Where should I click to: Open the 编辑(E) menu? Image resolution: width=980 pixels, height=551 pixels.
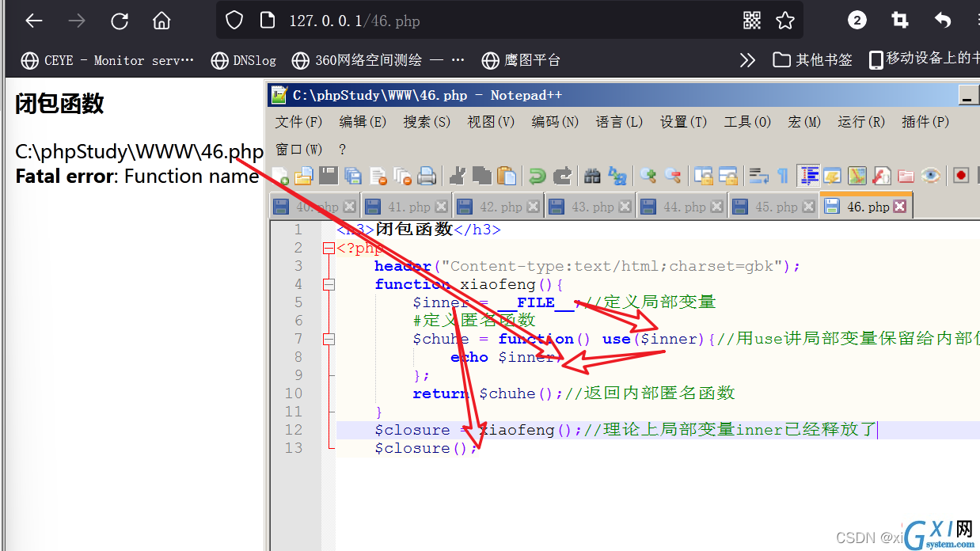click(x=363, y=122)
